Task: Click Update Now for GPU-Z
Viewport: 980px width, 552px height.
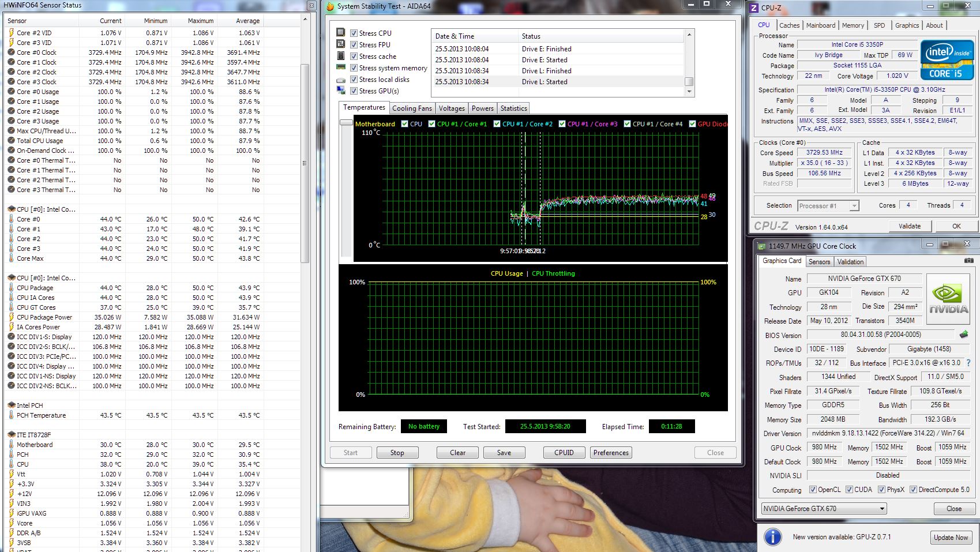Action: point(951,538)
